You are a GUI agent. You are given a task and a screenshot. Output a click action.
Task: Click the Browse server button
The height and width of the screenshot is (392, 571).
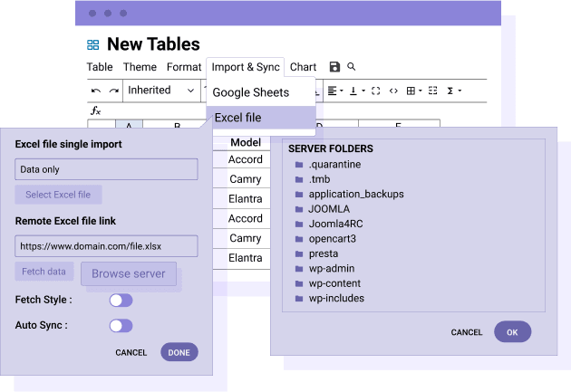pos(129,273)
